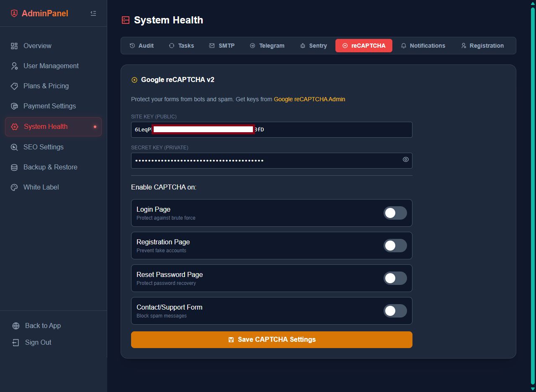
Task: Click the Sign Out door icon
Action: 15,343
